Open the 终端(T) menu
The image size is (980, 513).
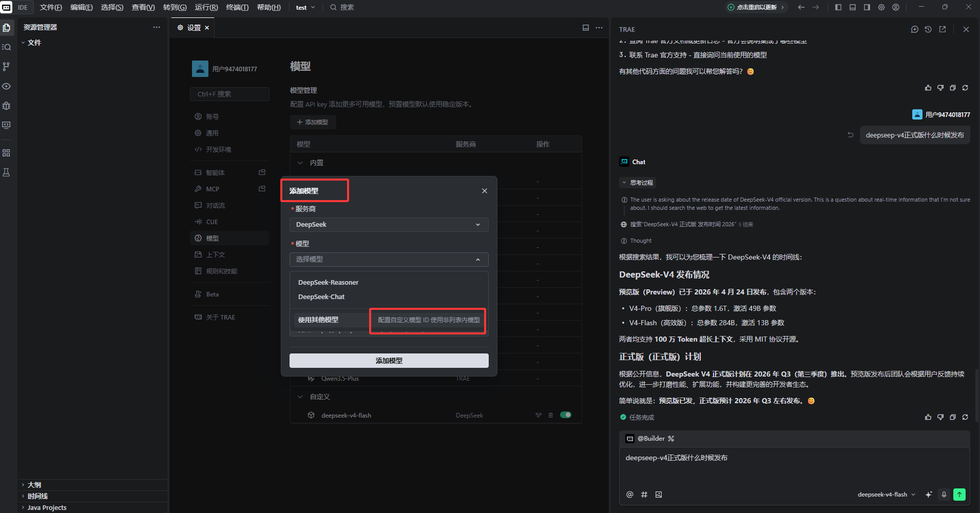(237, 8)
